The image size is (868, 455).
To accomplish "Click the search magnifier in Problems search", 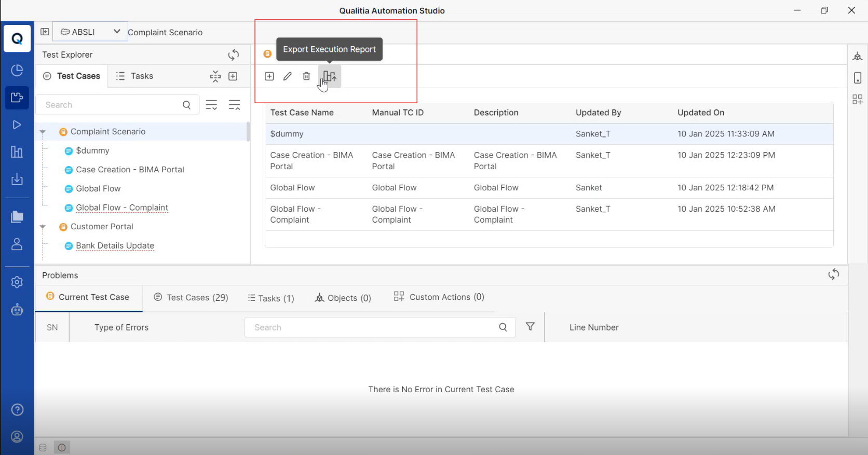I will (x=503, y=327).
